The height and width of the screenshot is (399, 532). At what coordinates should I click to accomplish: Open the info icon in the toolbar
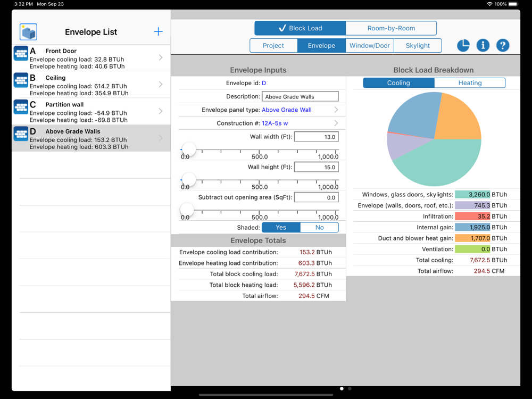tap(483, 45)
